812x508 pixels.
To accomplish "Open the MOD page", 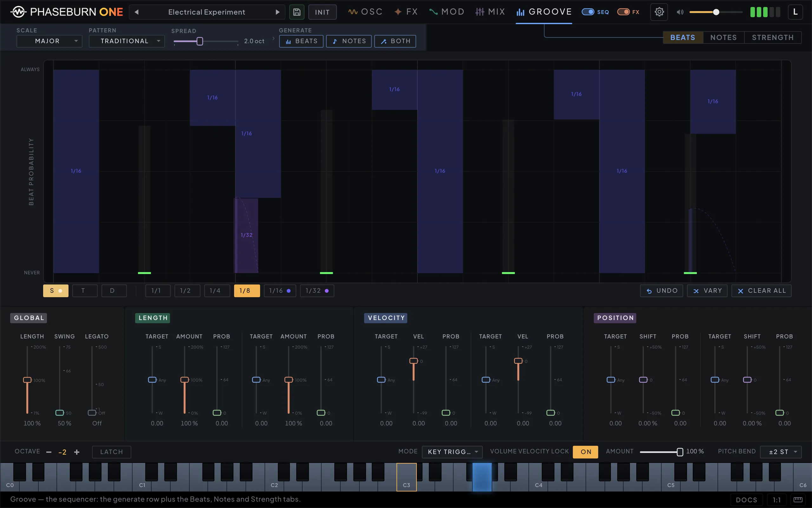I will pyautogui.click(x=447, y=12).
